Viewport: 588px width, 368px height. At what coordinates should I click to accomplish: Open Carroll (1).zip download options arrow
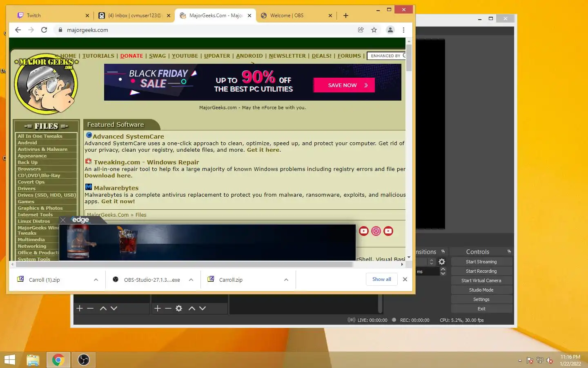click(x=96, y=280)
